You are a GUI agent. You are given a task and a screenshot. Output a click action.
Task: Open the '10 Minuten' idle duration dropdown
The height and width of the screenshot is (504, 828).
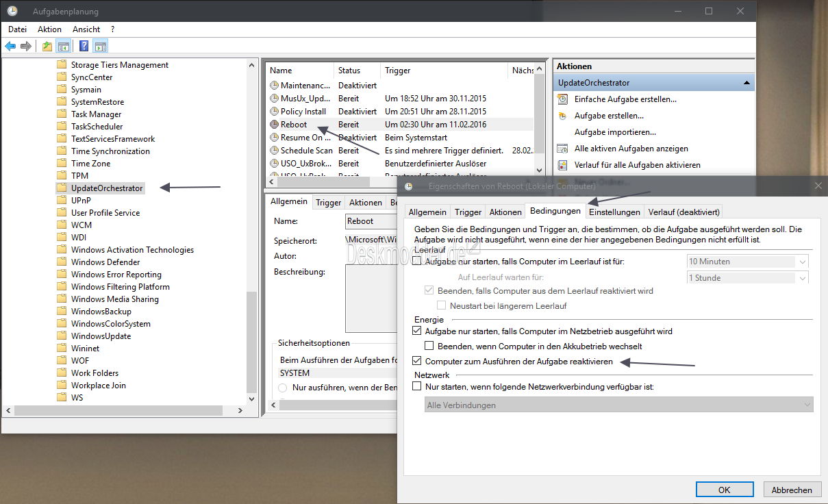747,262
